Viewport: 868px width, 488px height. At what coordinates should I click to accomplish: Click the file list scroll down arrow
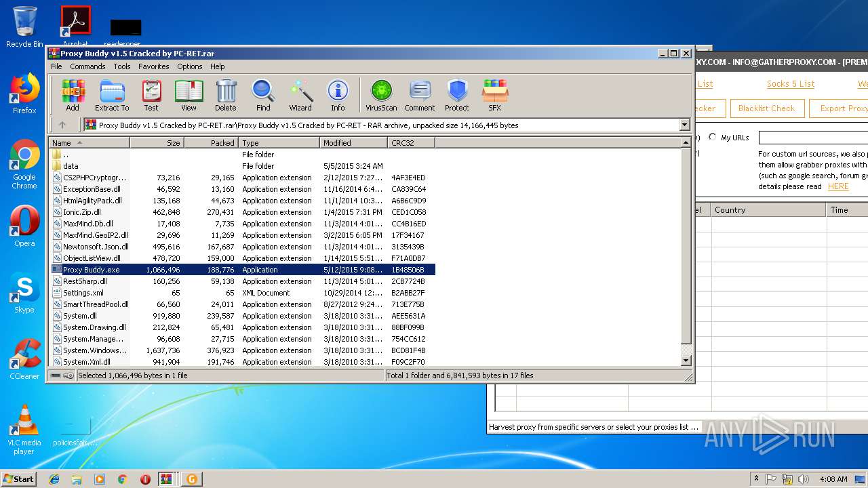[x=686, y=361]
